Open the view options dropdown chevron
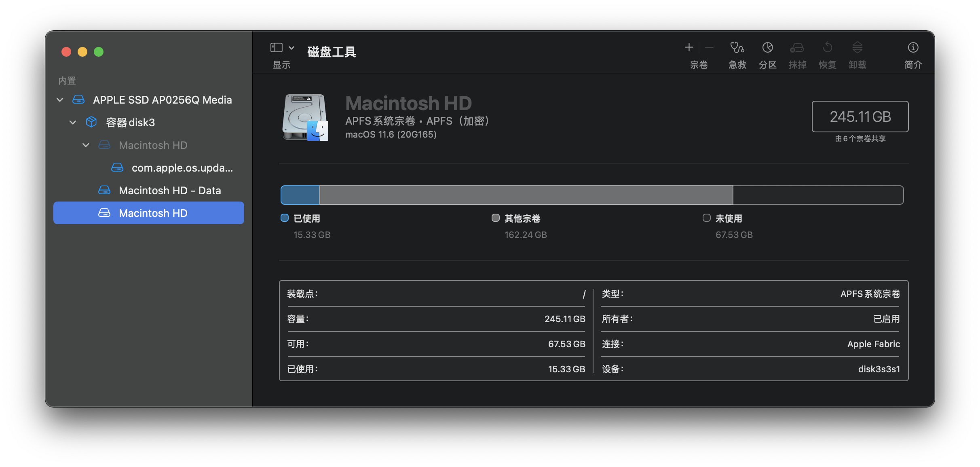980x467 pixels. point(291,48)
